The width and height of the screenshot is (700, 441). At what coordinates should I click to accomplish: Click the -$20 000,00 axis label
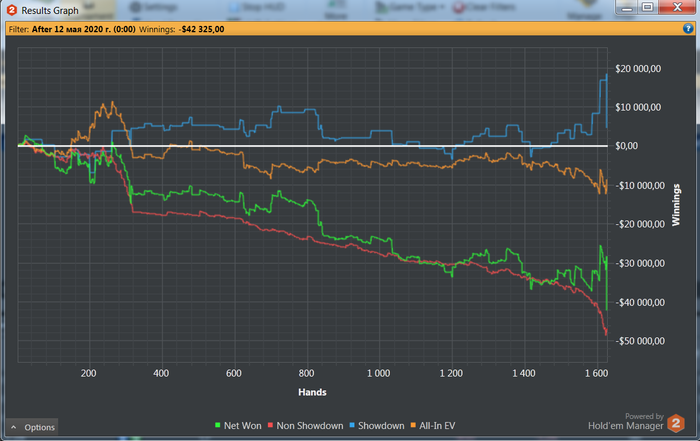pyautogui.click(x=640, y=224)
